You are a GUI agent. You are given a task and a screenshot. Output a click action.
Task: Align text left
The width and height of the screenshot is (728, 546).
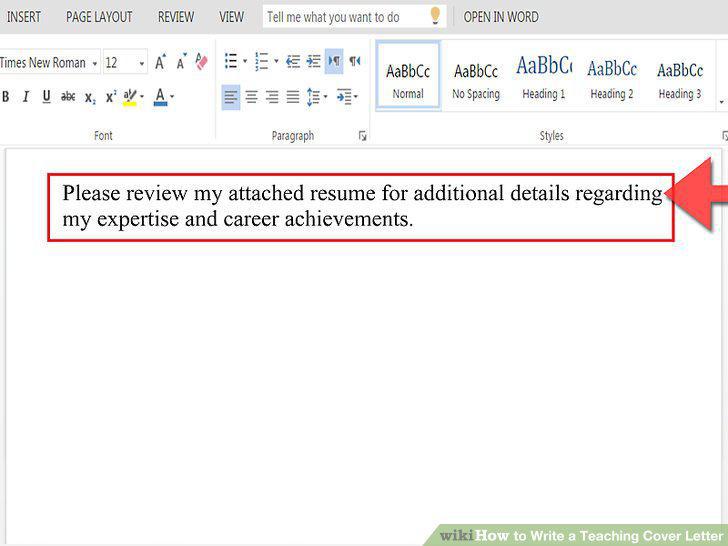click(x=231, y=97)
